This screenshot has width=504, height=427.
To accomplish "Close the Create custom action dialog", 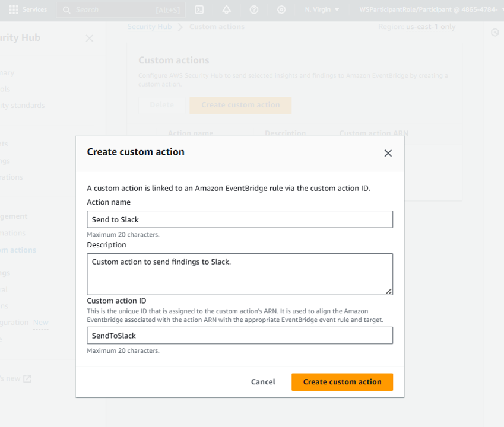I will click(x=388, y=153).
